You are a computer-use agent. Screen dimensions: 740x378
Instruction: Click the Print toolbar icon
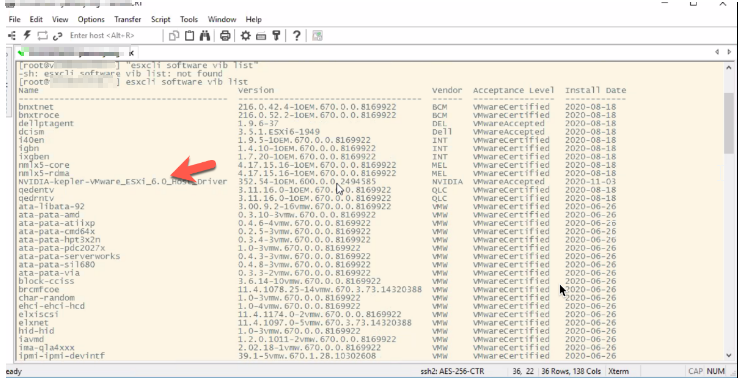pyautogui.click(x=225, y=35)
